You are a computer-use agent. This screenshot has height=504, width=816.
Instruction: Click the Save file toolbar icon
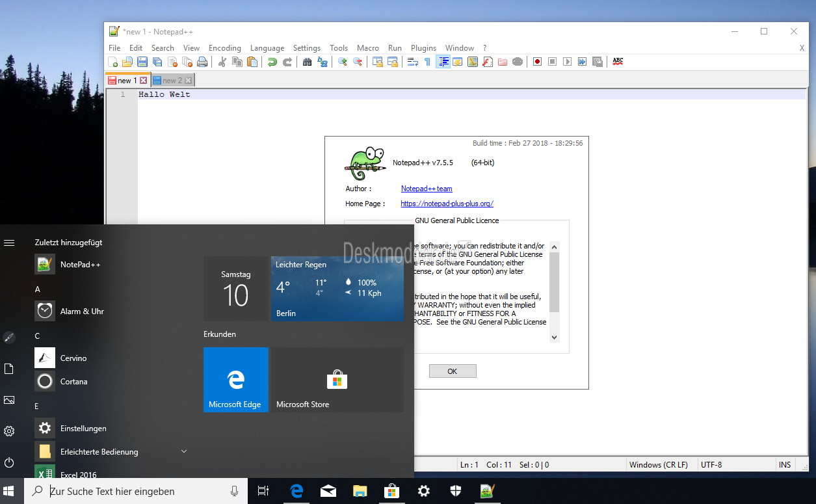[x=142, y=62]
